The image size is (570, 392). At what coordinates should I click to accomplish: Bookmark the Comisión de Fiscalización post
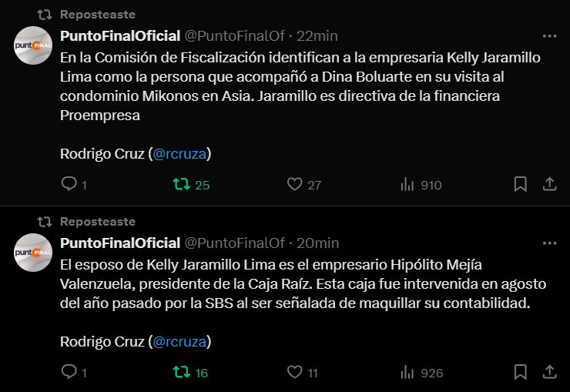tap(520, 185)
